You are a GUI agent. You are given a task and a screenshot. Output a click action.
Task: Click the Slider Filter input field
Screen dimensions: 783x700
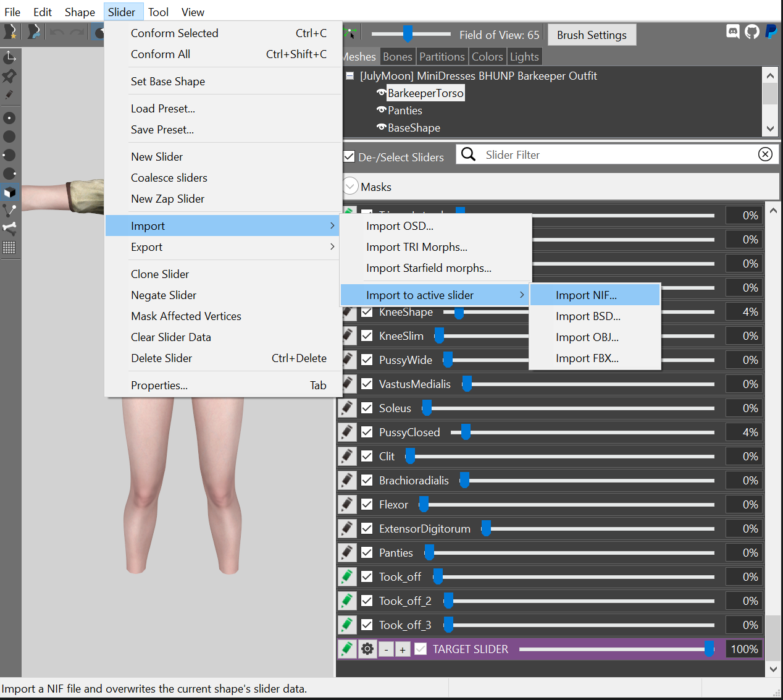coord(618,154)
